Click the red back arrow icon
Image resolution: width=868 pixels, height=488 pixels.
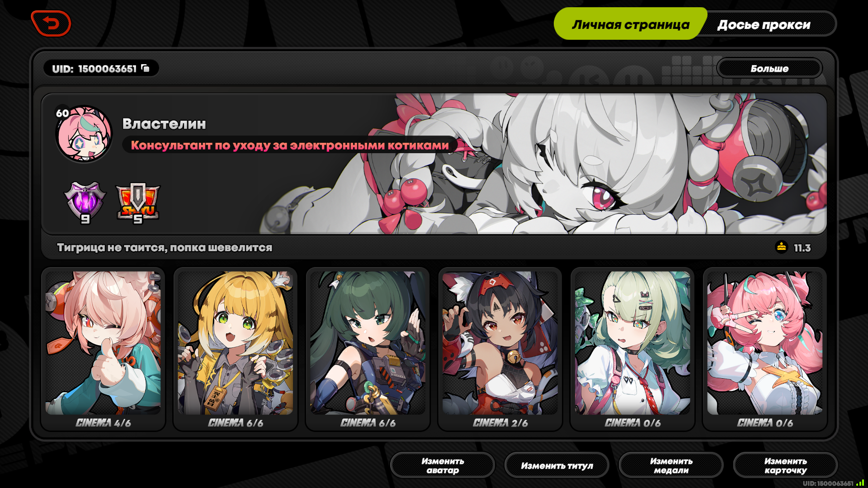click(51, 23)
